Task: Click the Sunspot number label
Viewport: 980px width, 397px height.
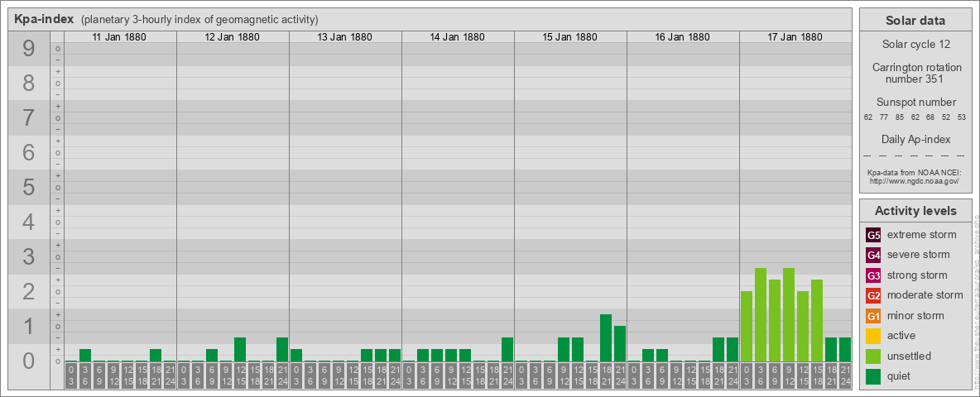Action: (x=916, y=103)
